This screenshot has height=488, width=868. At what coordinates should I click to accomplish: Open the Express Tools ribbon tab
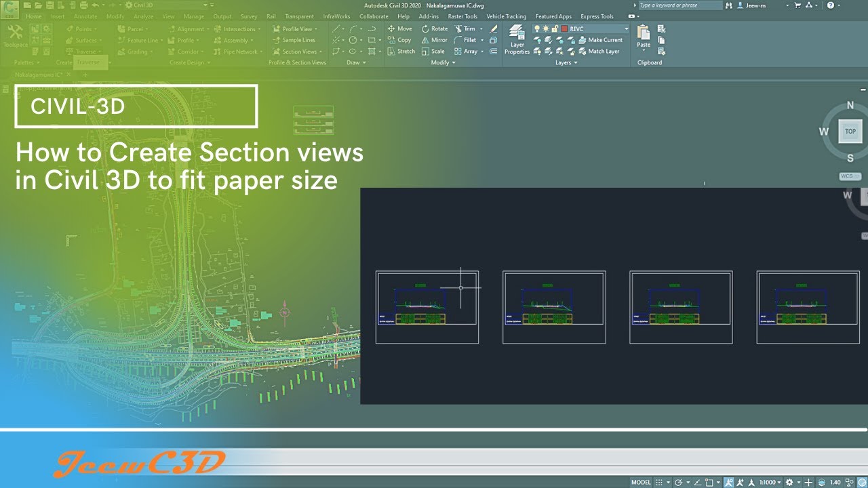click(597, 16)
